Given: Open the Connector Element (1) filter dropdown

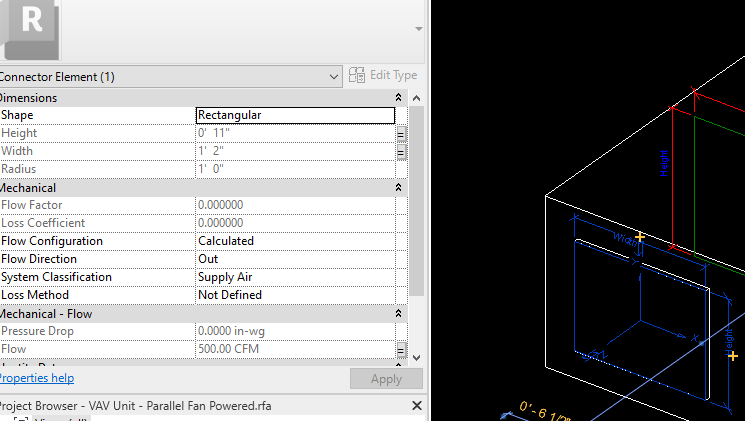Looking at the screenshot, I should coord(170,77).
